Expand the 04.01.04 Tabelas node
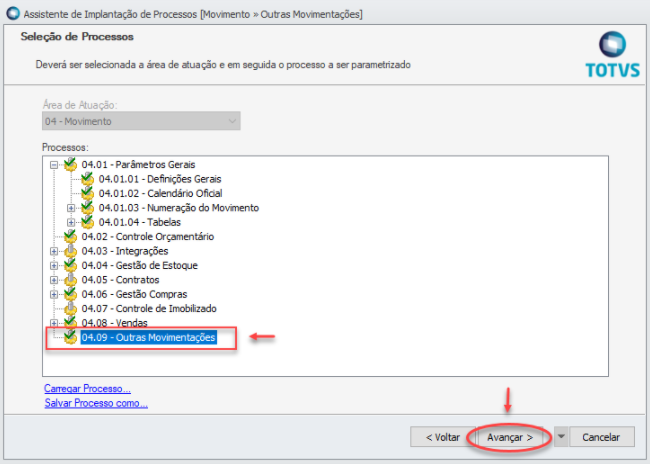The height and width of the screenshot is (464, 650). 71,222
